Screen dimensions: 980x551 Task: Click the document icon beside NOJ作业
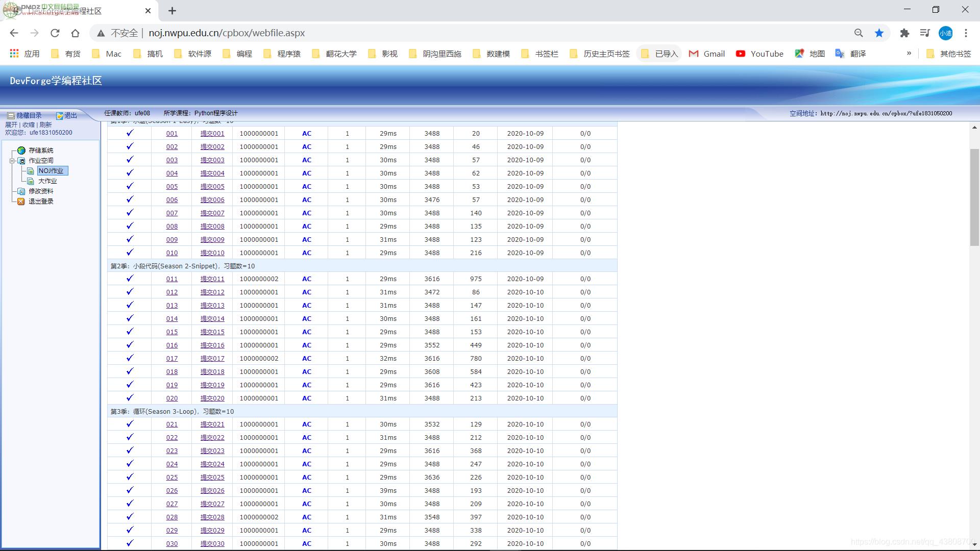tap(31, 171)
